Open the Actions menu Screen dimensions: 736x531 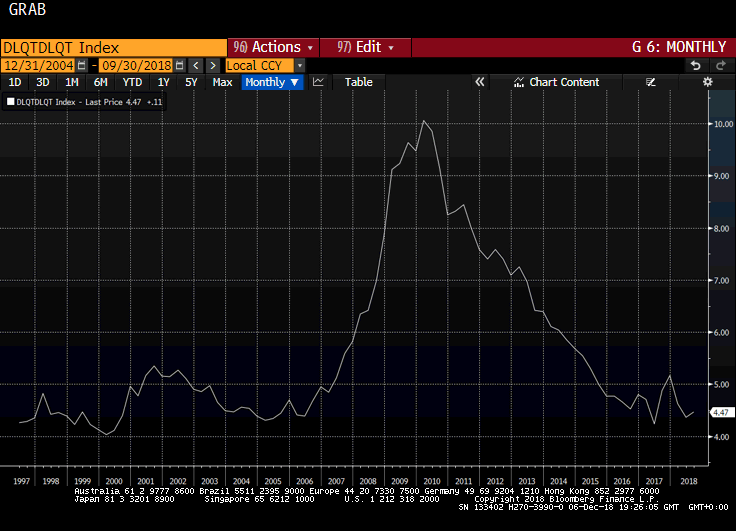[274, 47]
